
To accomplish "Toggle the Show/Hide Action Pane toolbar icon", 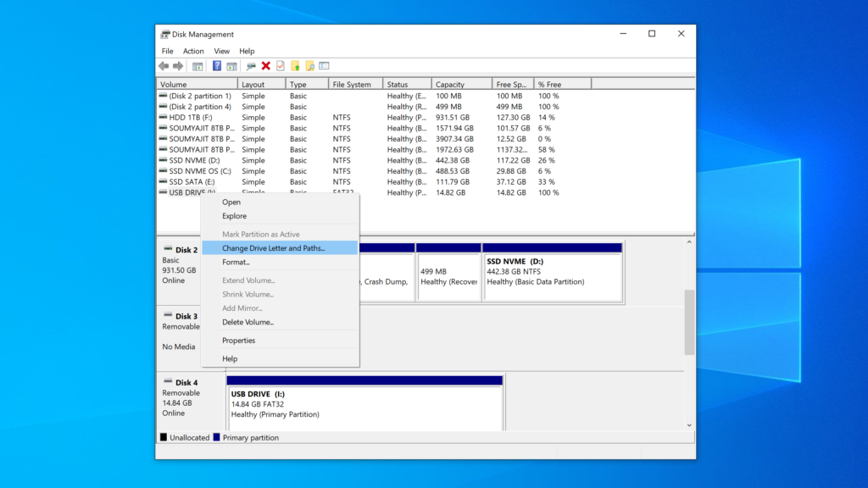I will [231, 66].
